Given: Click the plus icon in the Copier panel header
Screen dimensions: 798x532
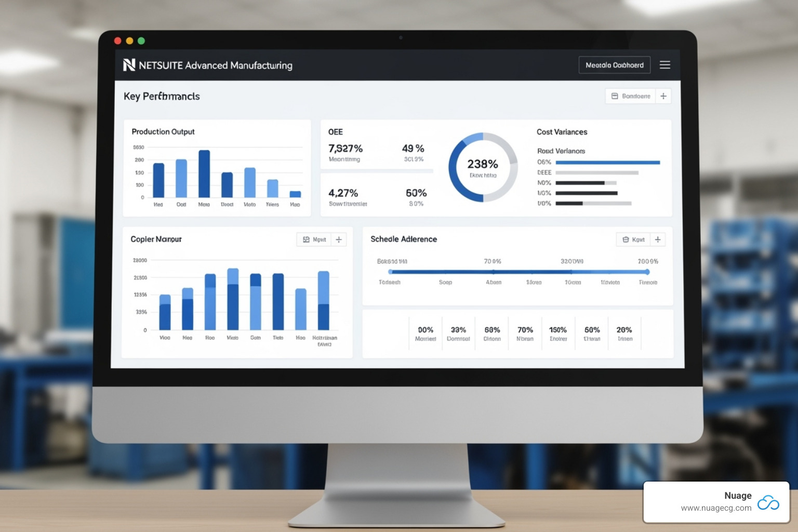Looking at the screenshot, I should tap(339, 239).
